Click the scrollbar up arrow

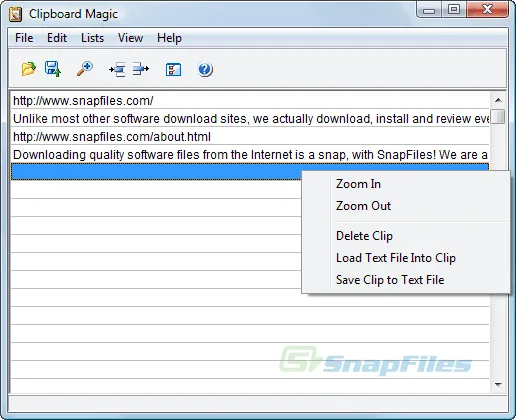498,100
